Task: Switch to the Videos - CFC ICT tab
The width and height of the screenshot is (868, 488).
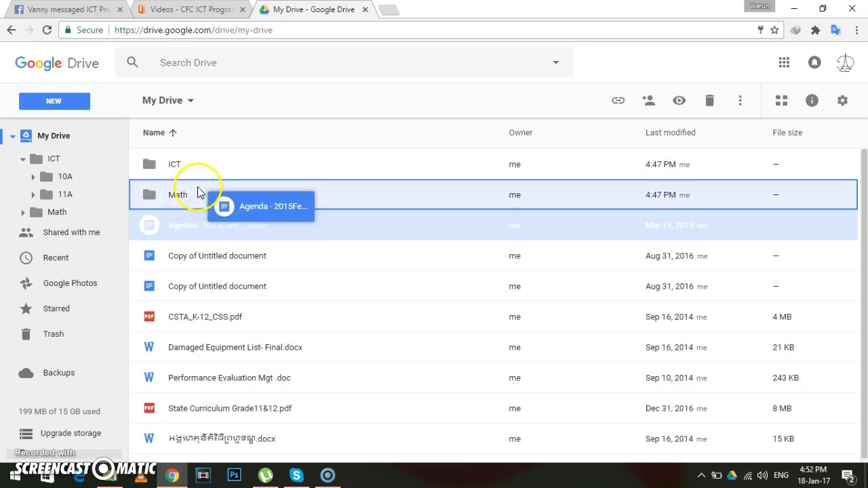Action: tap(191, 9)
